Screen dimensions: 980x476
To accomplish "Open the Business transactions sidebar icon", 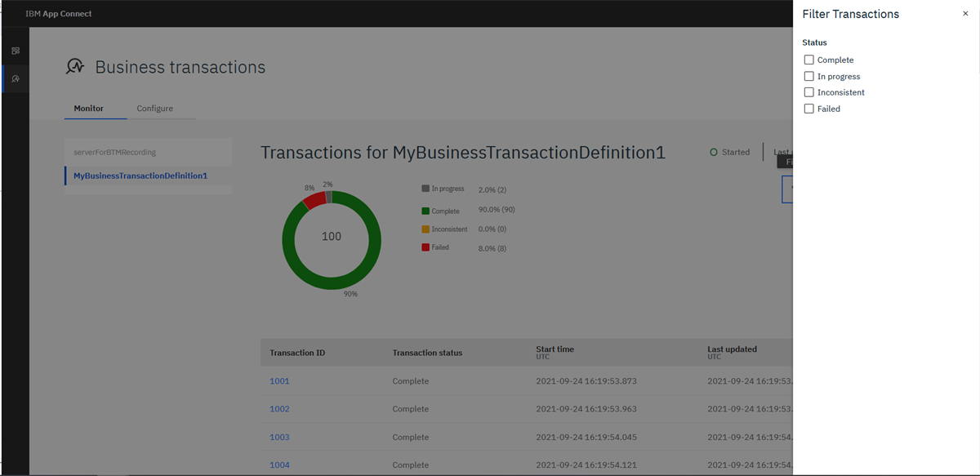I will coord(15,78).
